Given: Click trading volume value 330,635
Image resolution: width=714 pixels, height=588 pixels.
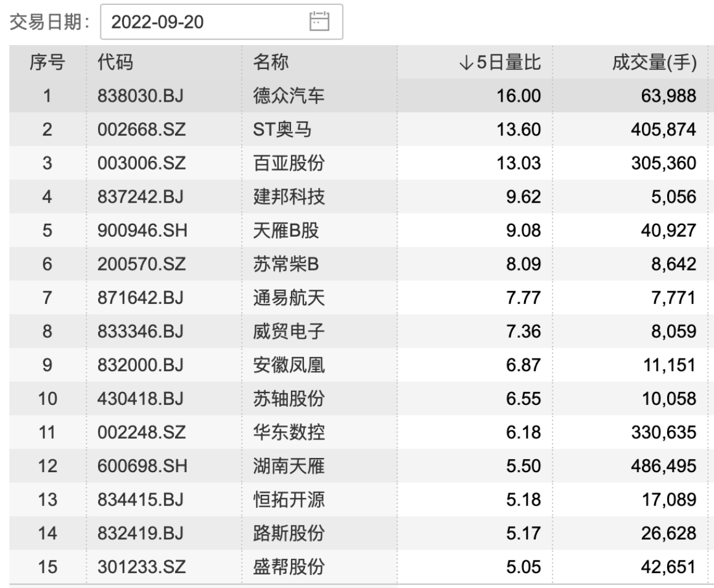Looking at the screenshot, I should pos(664,432).
